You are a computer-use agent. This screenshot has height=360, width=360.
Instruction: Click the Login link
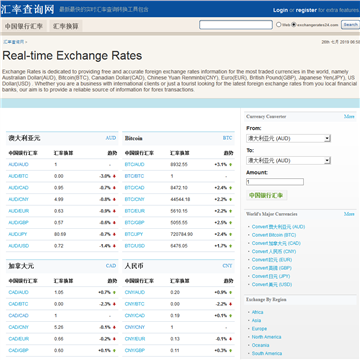point(280,10)
